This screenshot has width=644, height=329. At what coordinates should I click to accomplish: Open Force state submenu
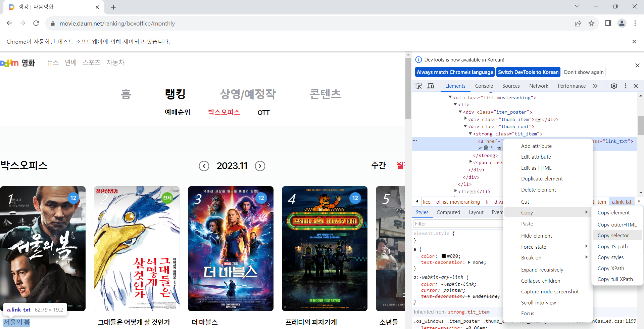click(x=548, y=247)
